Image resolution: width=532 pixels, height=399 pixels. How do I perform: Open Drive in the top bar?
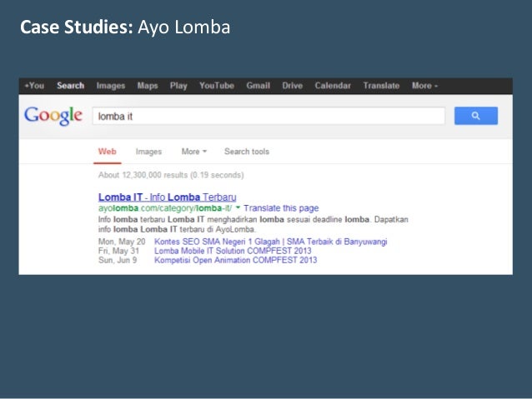[x=293, y=86]
